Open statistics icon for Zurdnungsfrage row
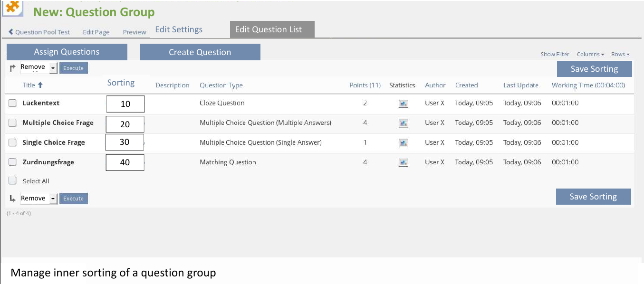 404,162
